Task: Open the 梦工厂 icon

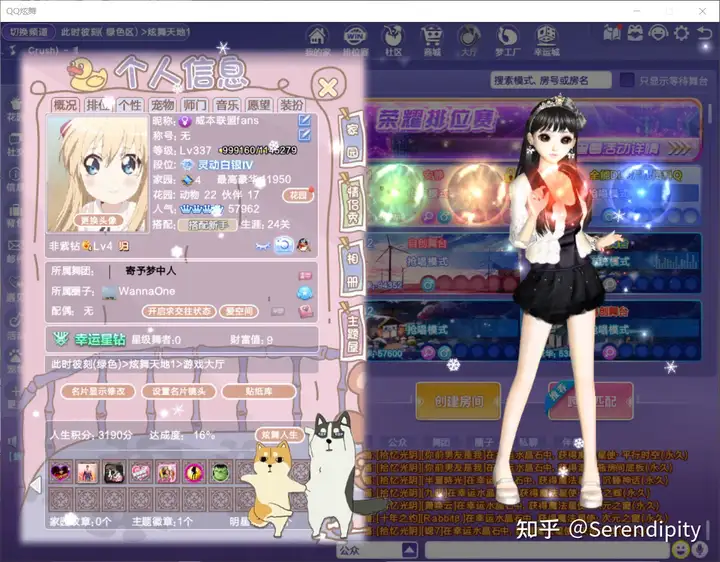Action: (507, 36)
